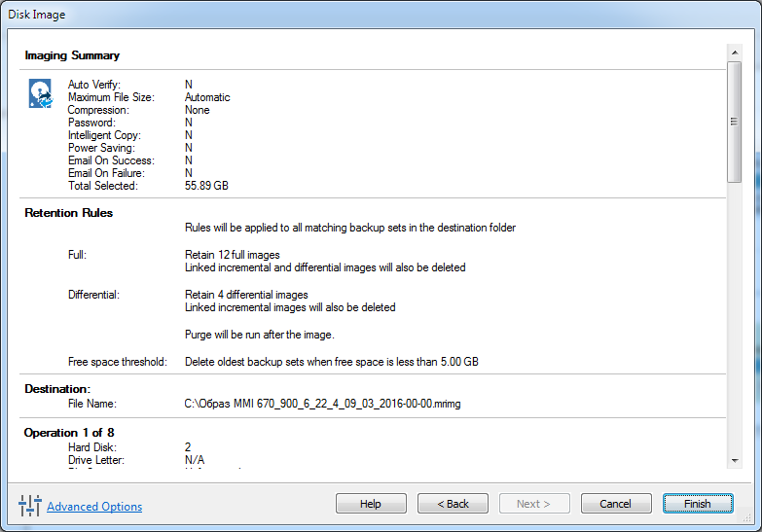Click the vertical scrollbar thumb

735,121
